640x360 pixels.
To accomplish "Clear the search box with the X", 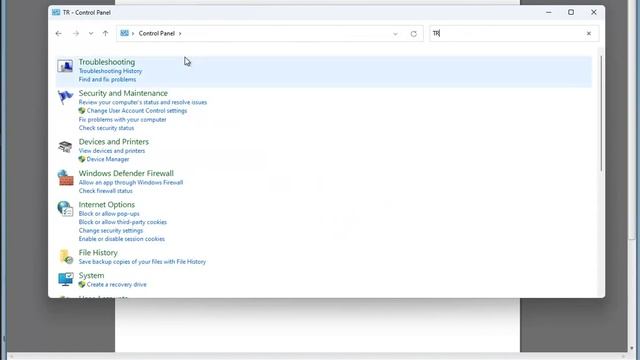I will (x=589, y=33).
